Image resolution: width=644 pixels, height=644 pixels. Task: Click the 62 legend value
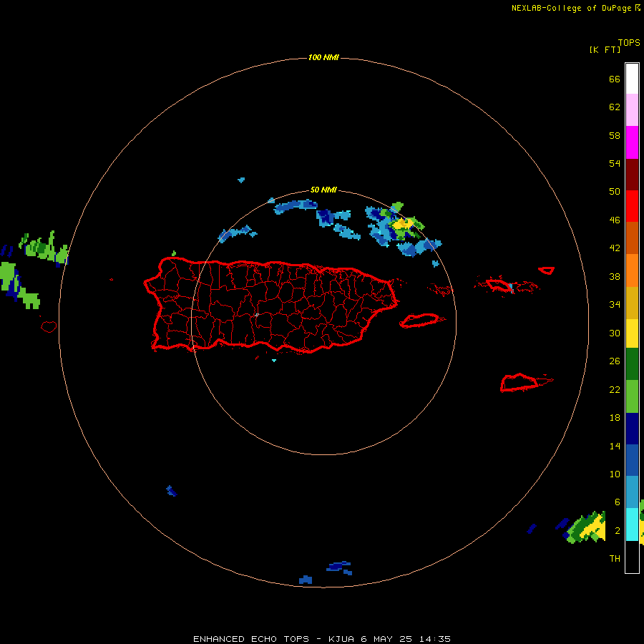(x=615, y=107)
